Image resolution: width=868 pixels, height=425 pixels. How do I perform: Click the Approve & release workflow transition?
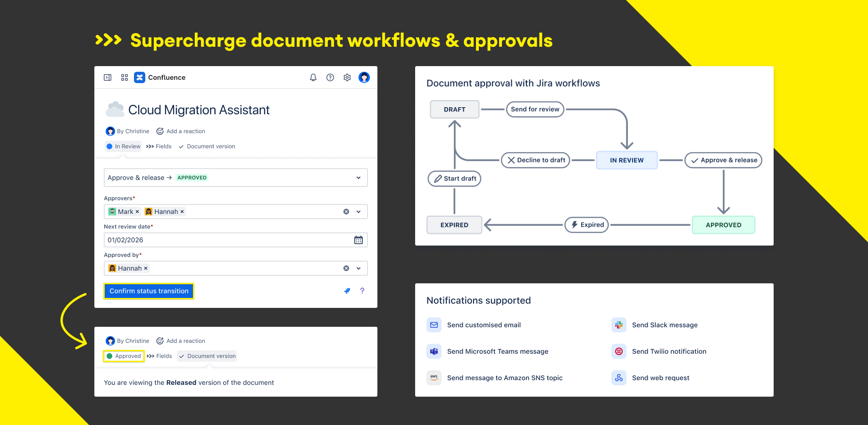[x=724, y=160]
